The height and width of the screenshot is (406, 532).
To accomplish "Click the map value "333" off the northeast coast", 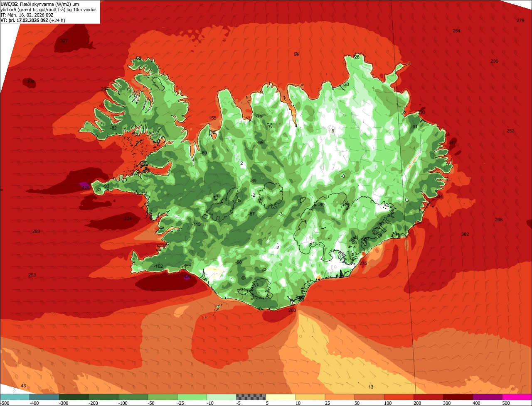I will (421, 112).
